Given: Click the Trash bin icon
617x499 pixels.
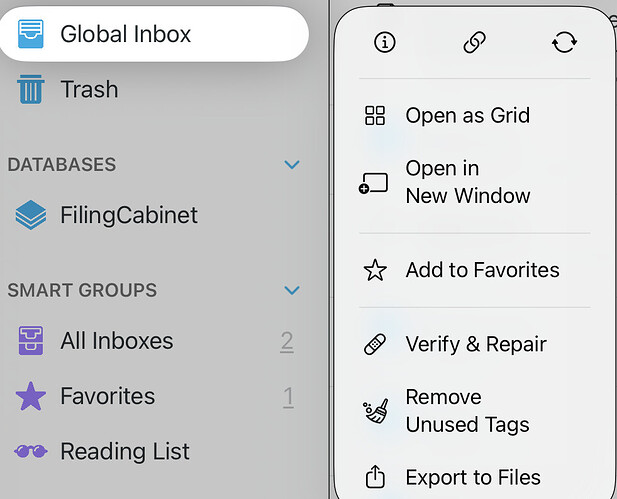Looking at the screenshot, I should tap(31, 90).
